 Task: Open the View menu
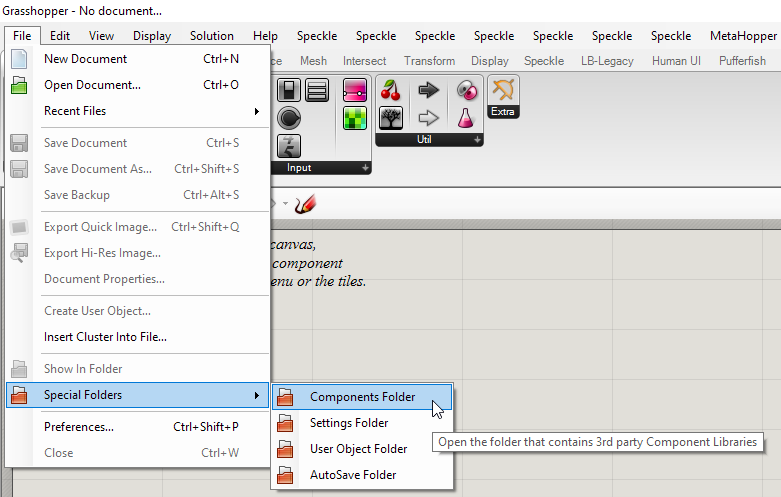tap(101, 36)
